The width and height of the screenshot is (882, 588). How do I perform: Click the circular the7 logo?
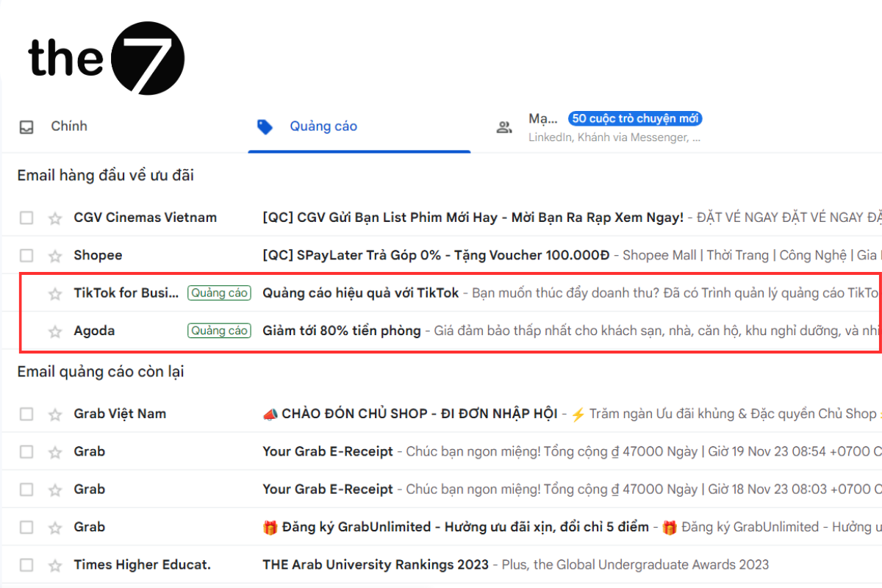tap(147, 57)
